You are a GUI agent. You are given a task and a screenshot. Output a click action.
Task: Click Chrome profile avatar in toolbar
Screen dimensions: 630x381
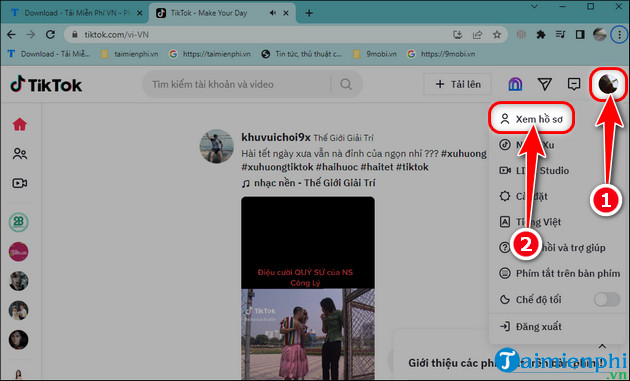599,35
